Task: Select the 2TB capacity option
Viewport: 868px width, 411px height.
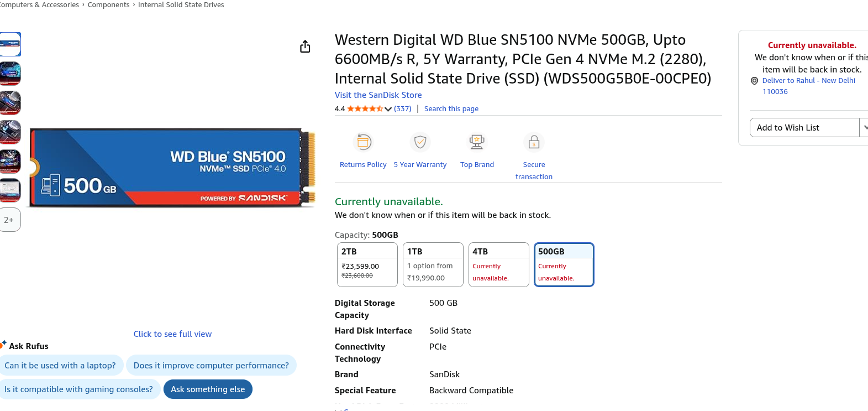Action: pyautogui.click(x=367, y=264)
